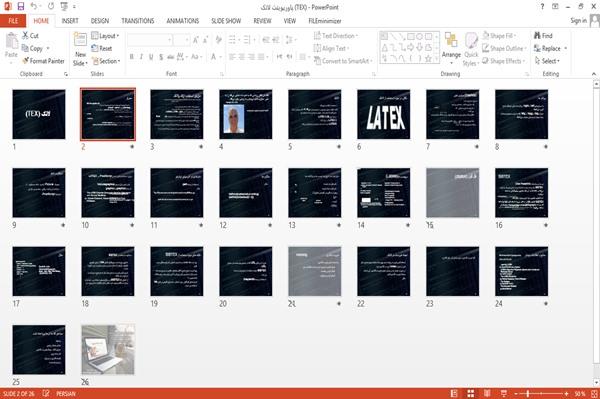This screenshot has height=399, width=600.
Task: Click zoom percentage 50% label
Action: [x=580, y=393]
